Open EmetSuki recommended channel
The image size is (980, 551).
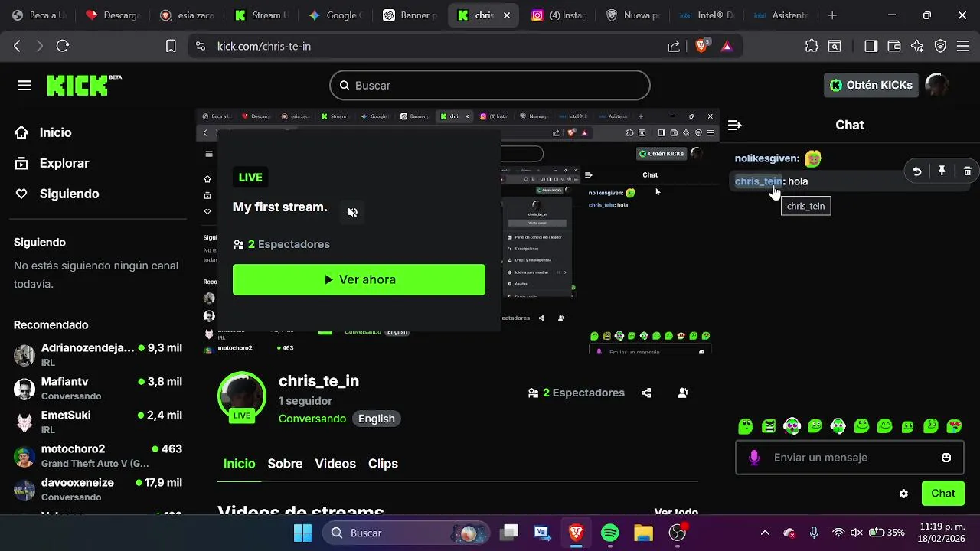(98, 422)
